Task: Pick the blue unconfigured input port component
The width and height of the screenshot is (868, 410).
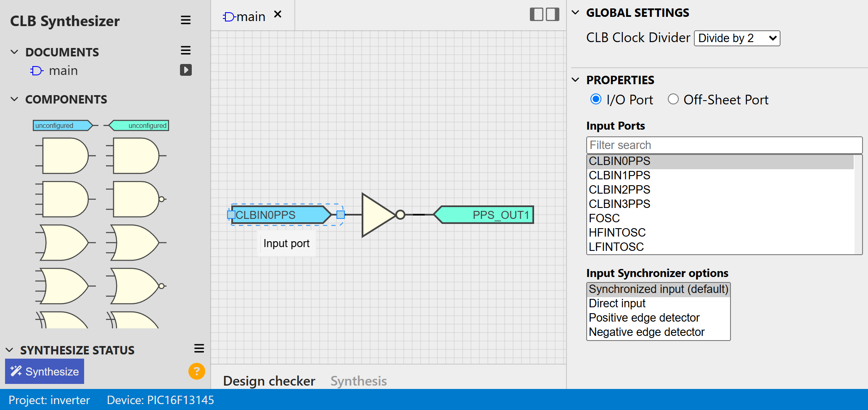Action: tap(65, 125)
